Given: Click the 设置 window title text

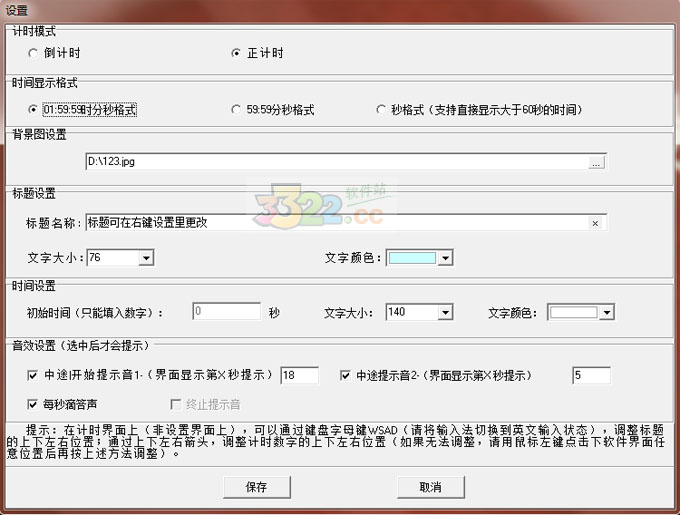Looking at the screenshot, I should [x=17, y=10].
